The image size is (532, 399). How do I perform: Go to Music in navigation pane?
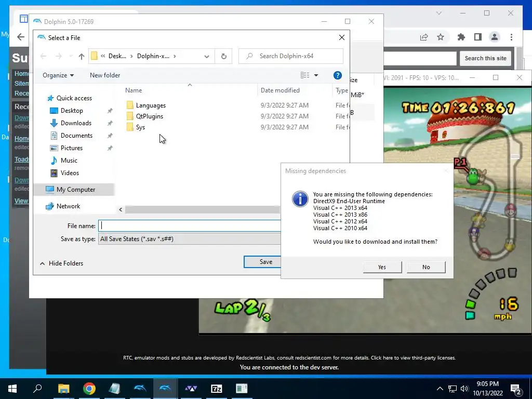(x=69, y=161)
